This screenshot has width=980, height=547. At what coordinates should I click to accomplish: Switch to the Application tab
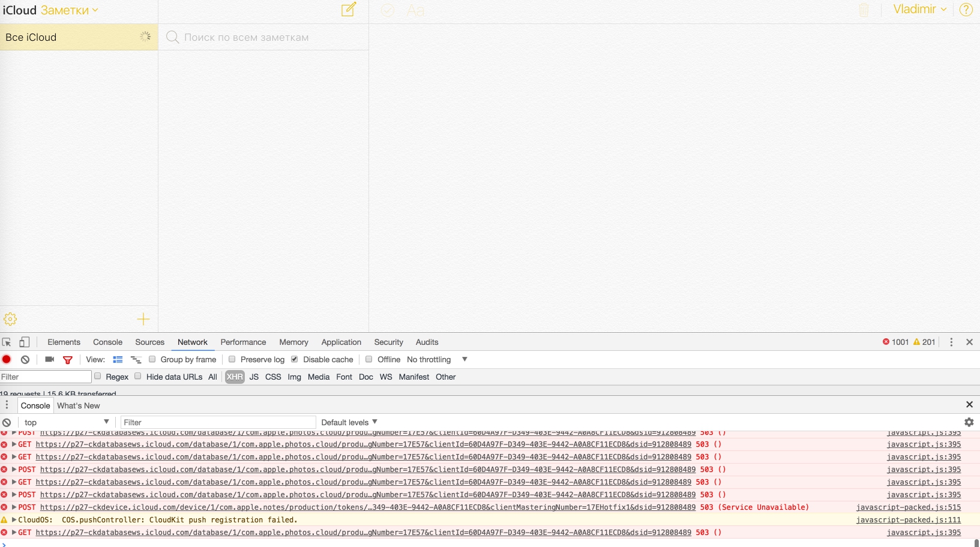pyautogui.click(x=341, y=342)
